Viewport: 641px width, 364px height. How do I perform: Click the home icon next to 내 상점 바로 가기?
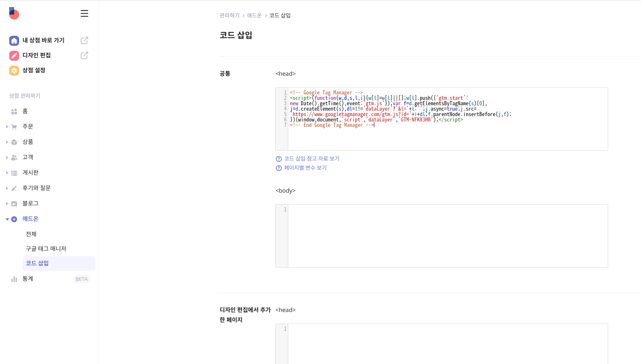tap(14, 41)
